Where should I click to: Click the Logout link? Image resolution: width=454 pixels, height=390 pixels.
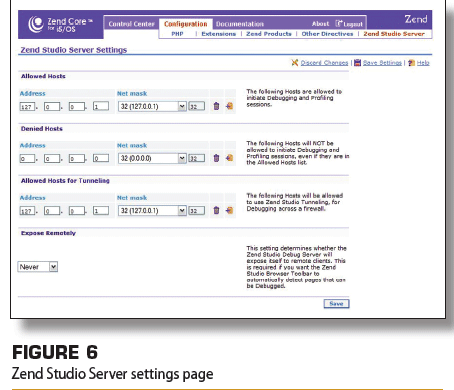[x=353, y=24]
